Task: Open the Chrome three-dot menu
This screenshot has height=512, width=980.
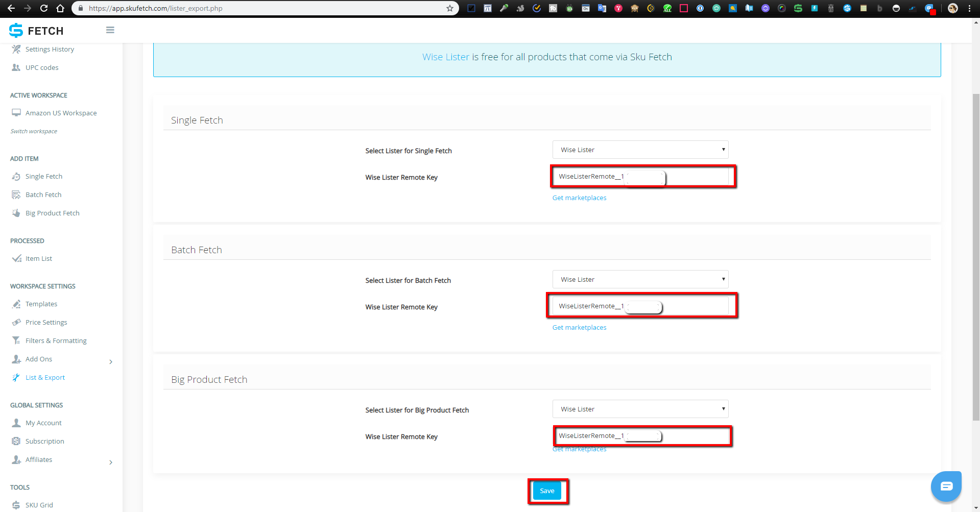Action: 969,8
